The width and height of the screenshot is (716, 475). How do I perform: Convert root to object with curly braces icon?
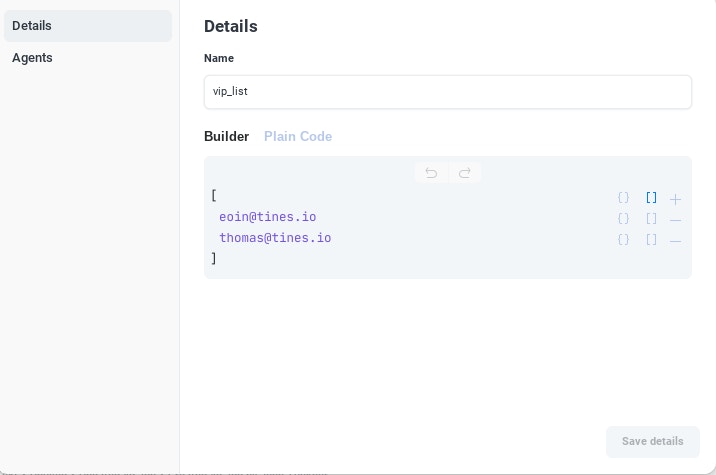click(623, 198)
